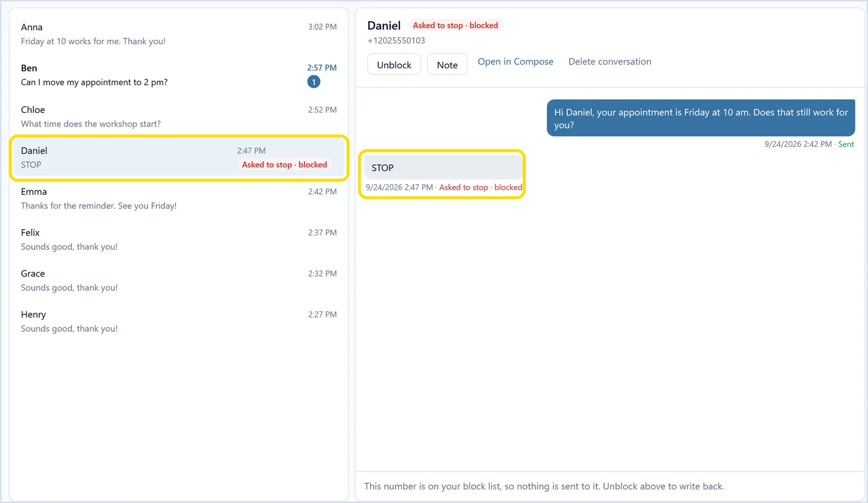The width and height of the screenshot is (868, 503).
Task: Click the 2:27 PM time on Henry's row
Action: click(x=322, y=314)
